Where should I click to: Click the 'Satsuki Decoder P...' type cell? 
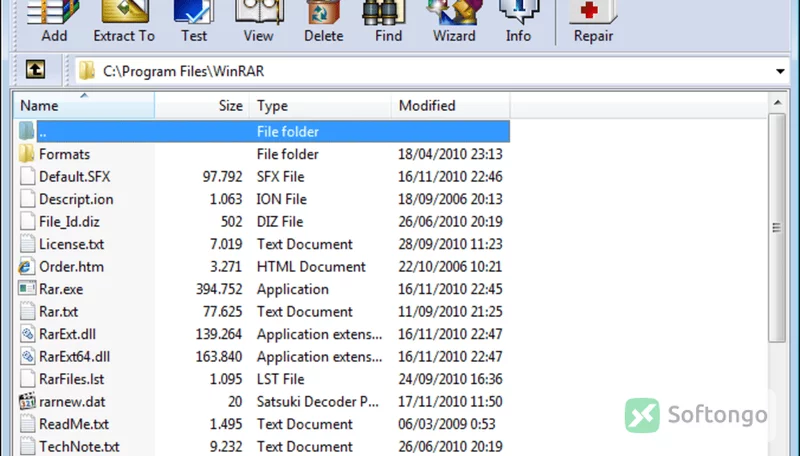click(318, 401)
